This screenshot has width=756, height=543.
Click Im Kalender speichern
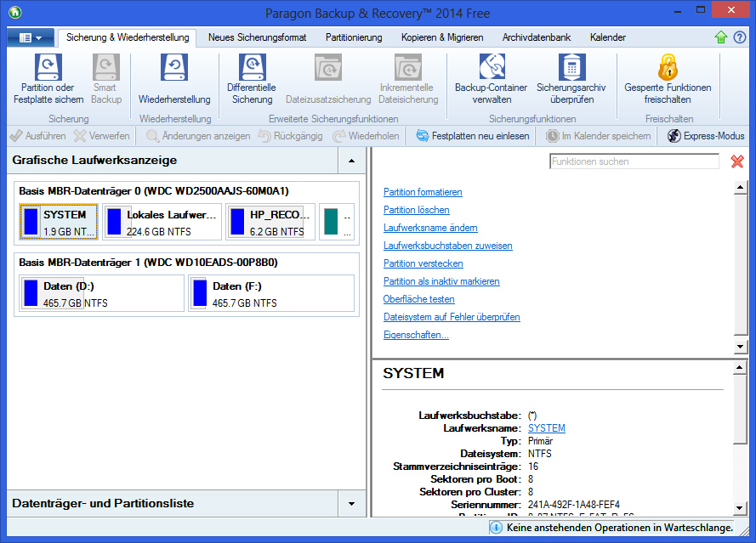[599, 136]
